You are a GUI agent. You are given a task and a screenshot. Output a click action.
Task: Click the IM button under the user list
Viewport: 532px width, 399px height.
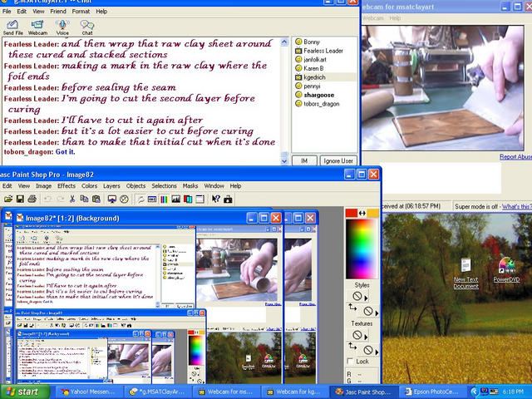[x=304, y=160]
